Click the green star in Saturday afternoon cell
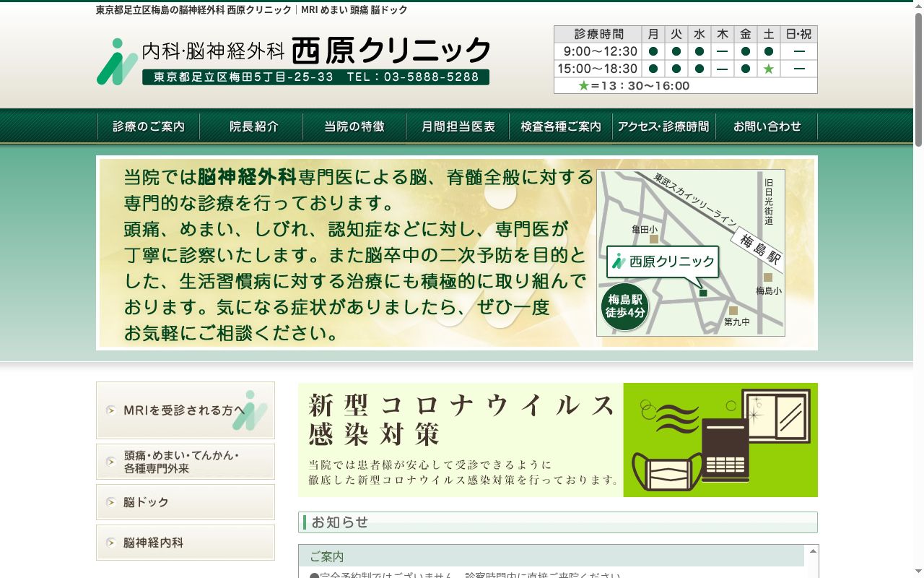The width and height of the screenshot is (924, 578). tap(769, 69)
